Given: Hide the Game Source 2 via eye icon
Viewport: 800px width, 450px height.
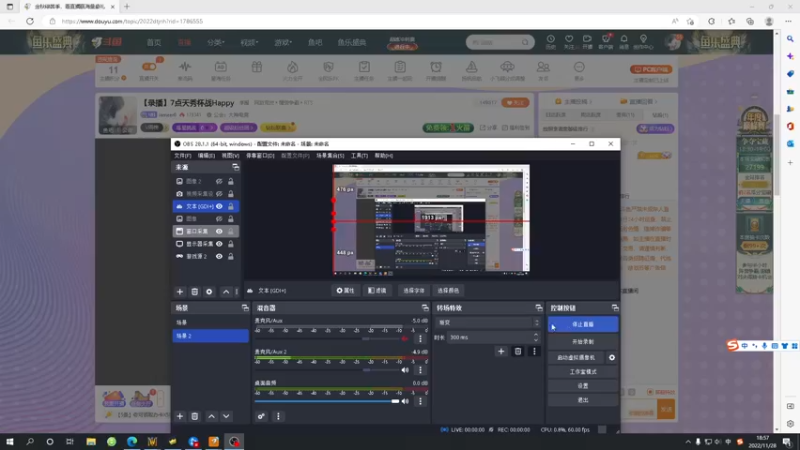Looking at the screenshot, I should tap(219, 256).
